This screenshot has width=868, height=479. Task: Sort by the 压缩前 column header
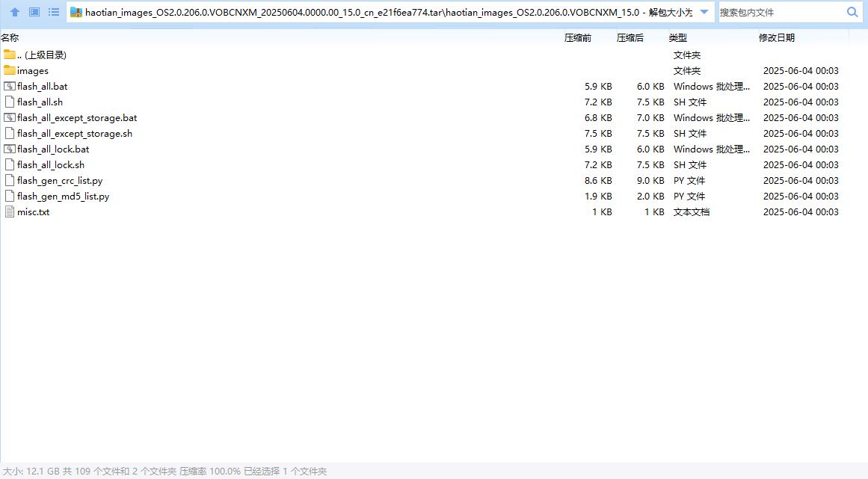(578, 37)
